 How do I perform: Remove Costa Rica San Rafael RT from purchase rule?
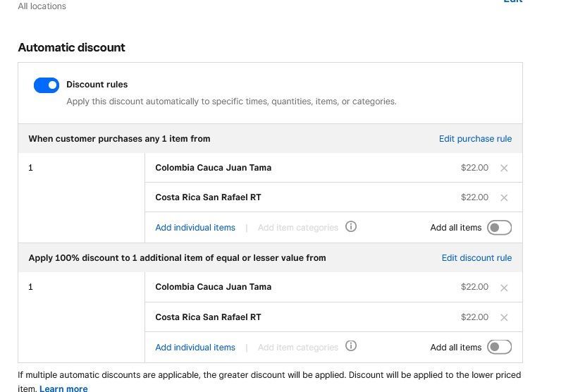504,198
